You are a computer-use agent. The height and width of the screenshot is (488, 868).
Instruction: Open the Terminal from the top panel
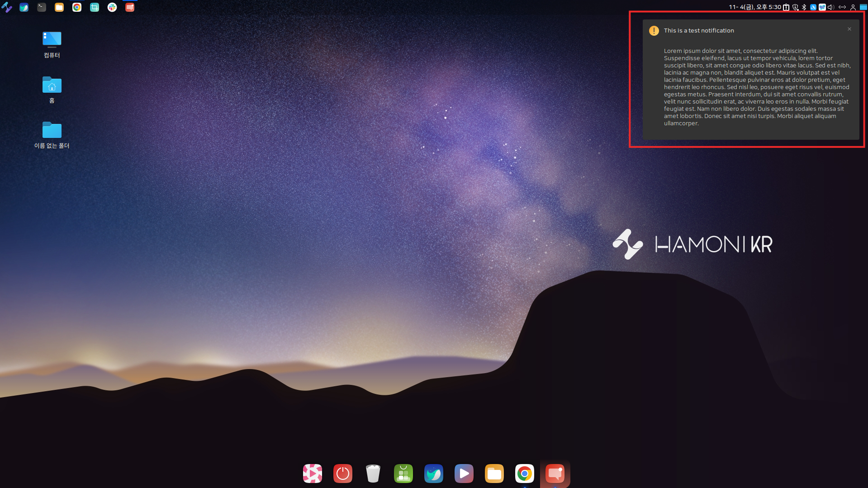[42, 7]
